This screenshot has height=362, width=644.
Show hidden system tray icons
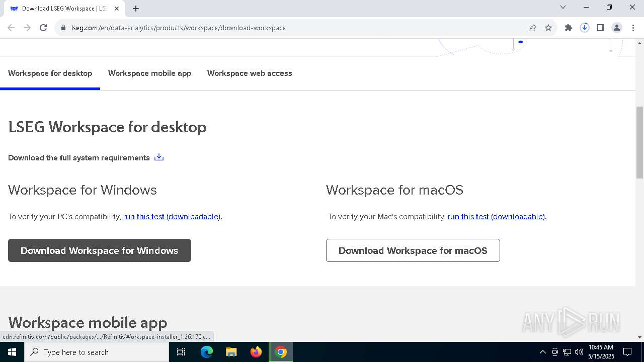pyautogui.click(x=542, y=352)
